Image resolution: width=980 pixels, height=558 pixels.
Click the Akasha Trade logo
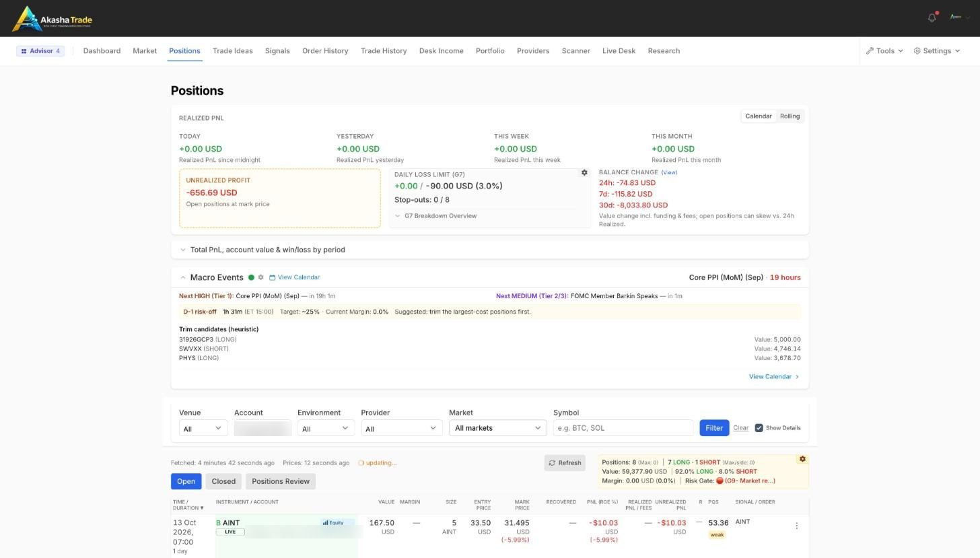[53, 19]
